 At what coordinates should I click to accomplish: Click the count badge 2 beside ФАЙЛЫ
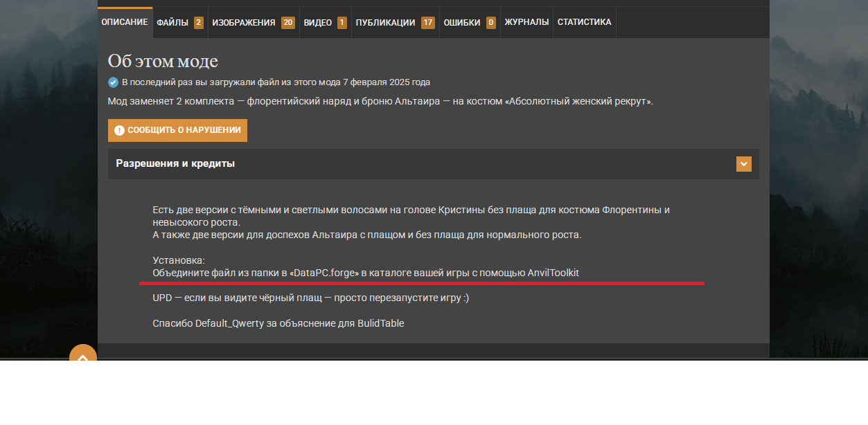pos(198,23)
